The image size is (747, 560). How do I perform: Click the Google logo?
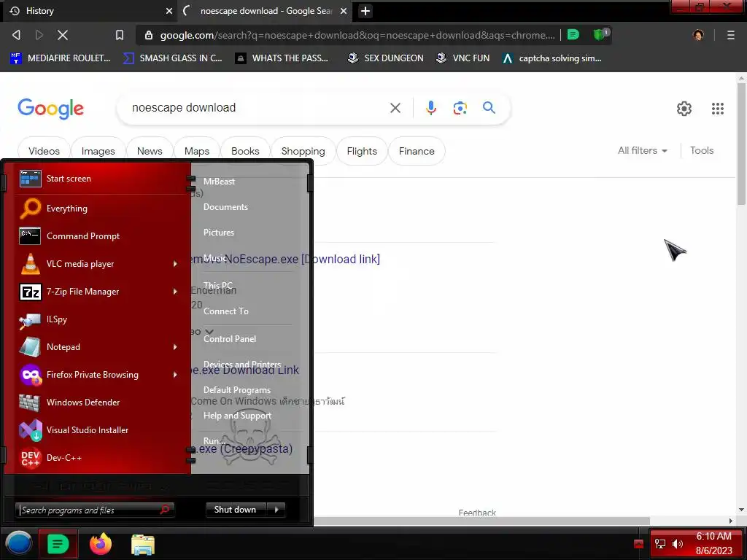tap(50, 109)
